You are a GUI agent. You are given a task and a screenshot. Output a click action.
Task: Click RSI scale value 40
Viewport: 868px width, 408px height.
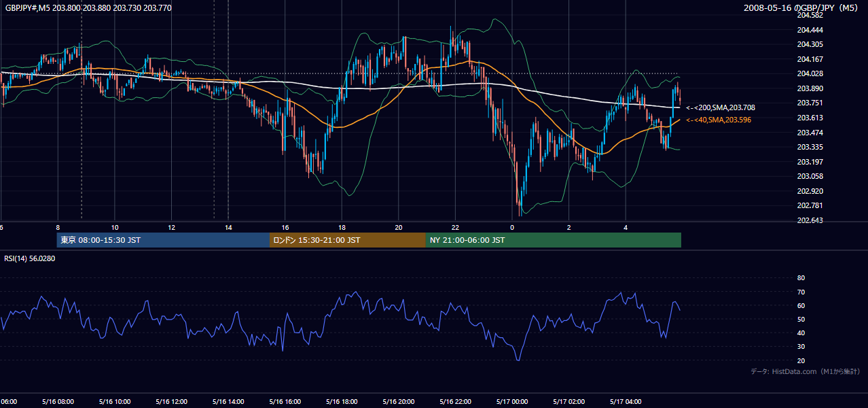point(801,333)
